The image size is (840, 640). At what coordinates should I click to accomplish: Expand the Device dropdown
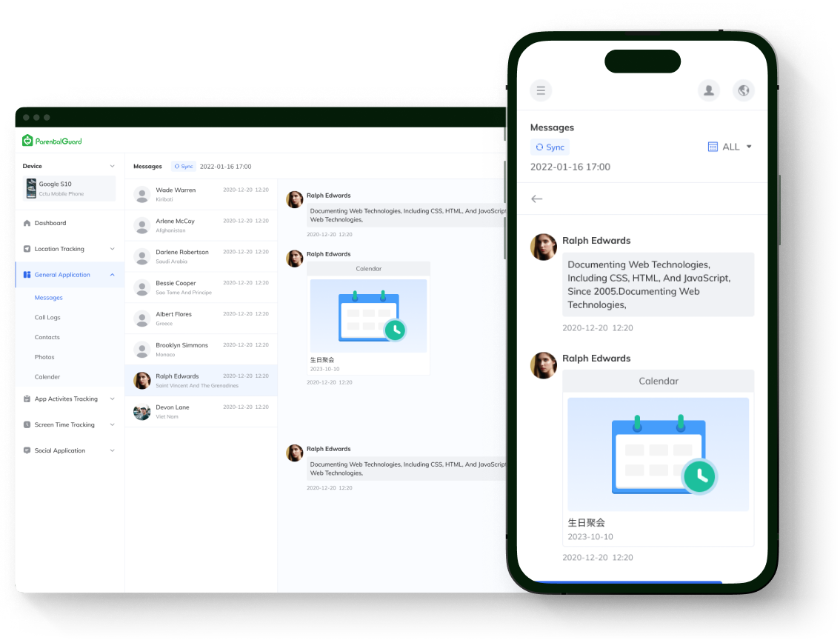click(x=113, y=167)
